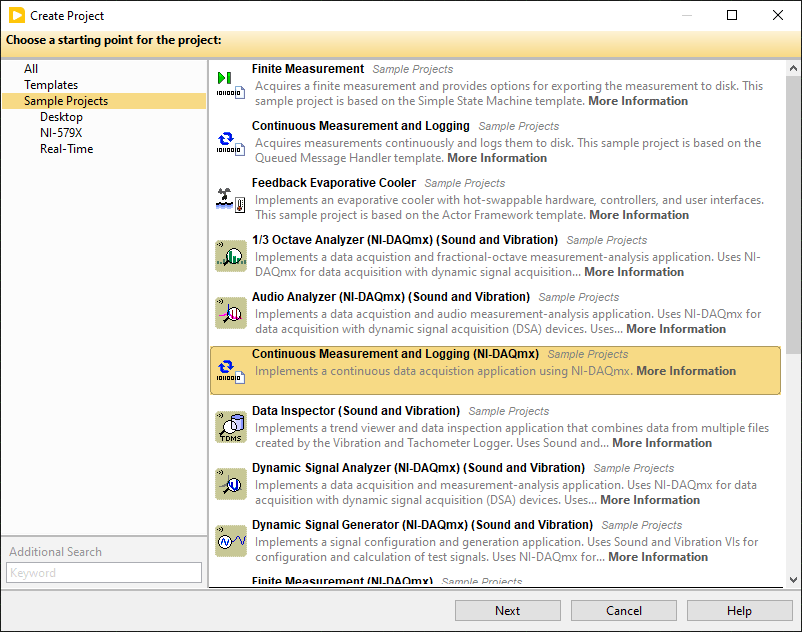This screenshot has width=802, height=632.
Task: Click the Data Inspector TDMS icon
Action: click(x=230, y=427)
